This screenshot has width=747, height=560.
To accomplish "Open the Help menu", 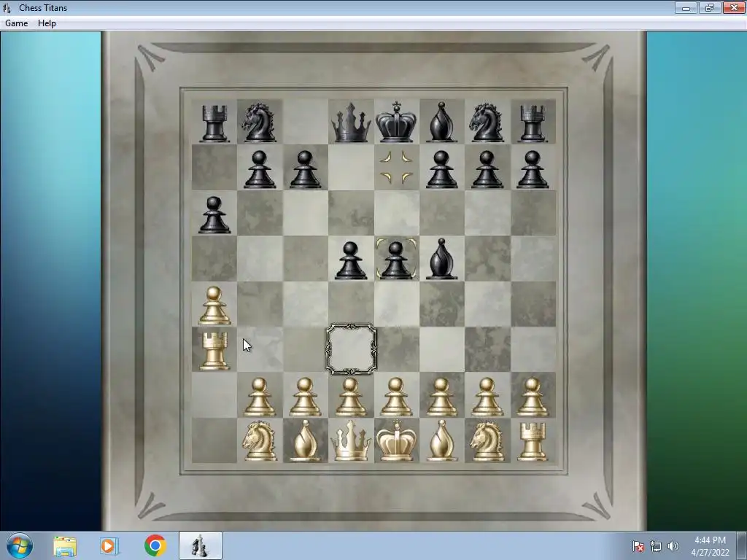I will 47,23.
